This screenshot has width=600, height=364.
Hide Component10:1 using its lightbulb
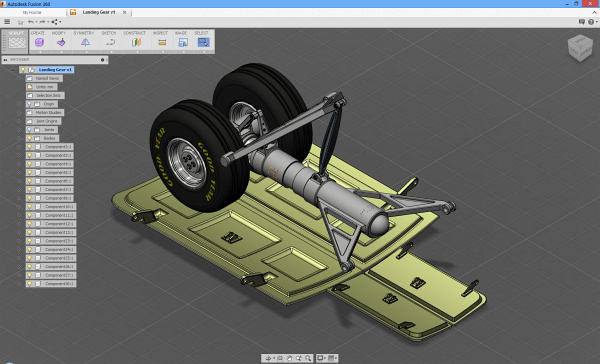point(29,207)
